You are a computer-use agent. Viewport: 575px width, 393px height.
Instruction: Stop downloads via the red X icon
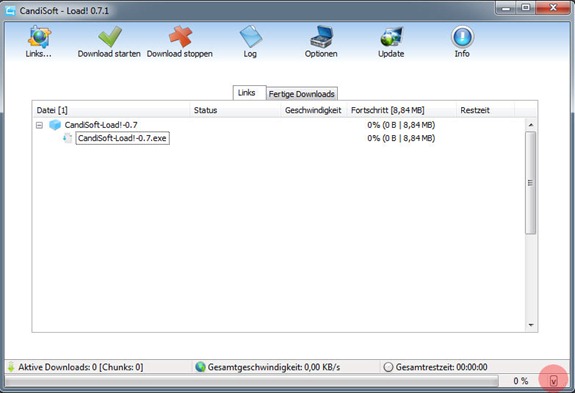tap(180, 37)
